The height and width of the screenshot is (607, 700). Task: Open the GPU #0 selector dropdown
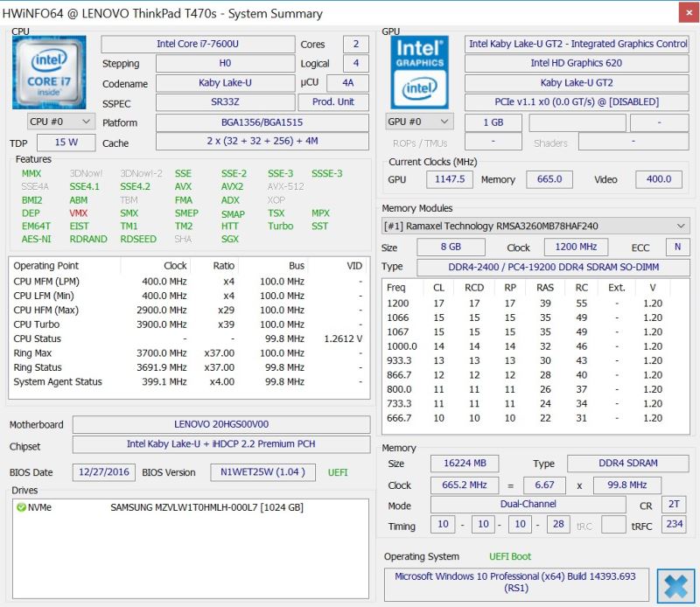420,122
